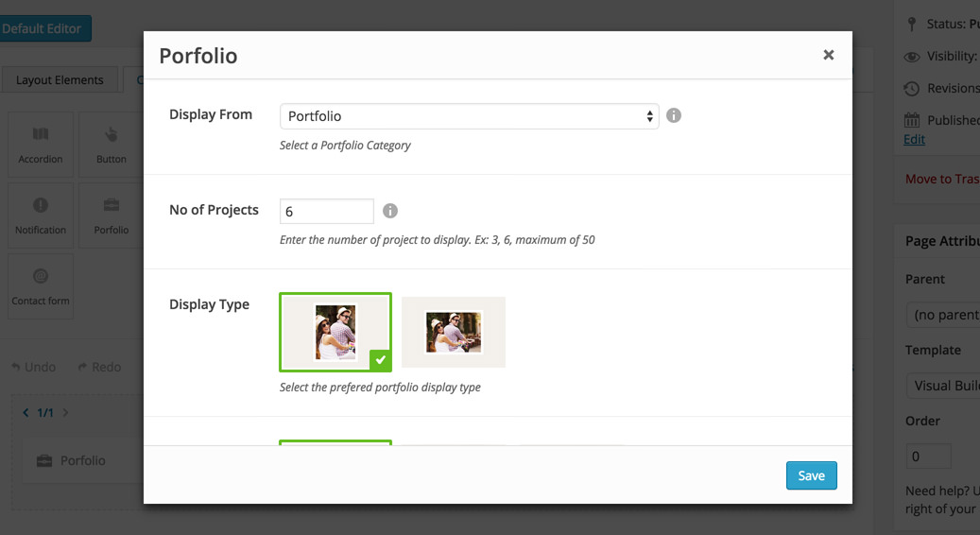Image resolution: width=980 pixels, height=535 pixels.
Task: Redo the last builder action
Action: 99,367
